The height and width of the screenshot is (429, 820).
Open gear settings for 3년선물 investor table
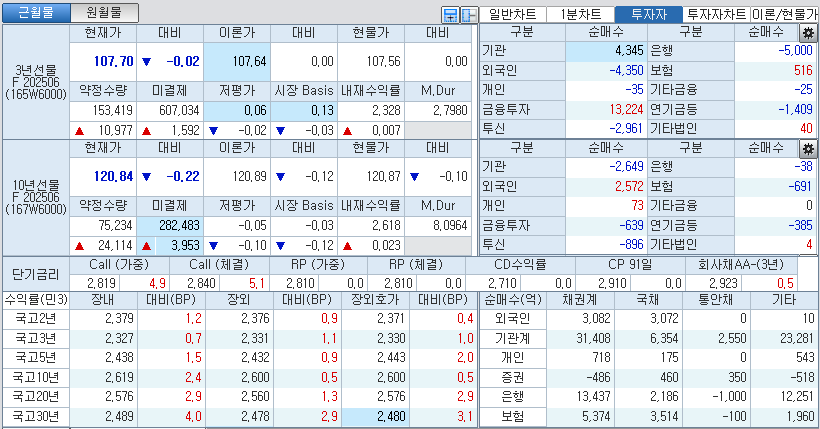(808, 33)
